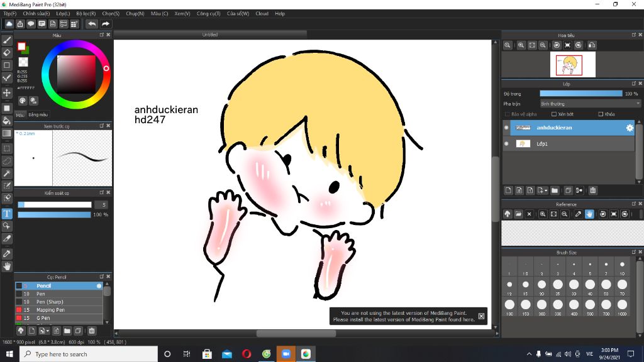Screen dimensions: 644x362
Task: Delete the selected layer with trash icon
Action: (x=592, y=190)
